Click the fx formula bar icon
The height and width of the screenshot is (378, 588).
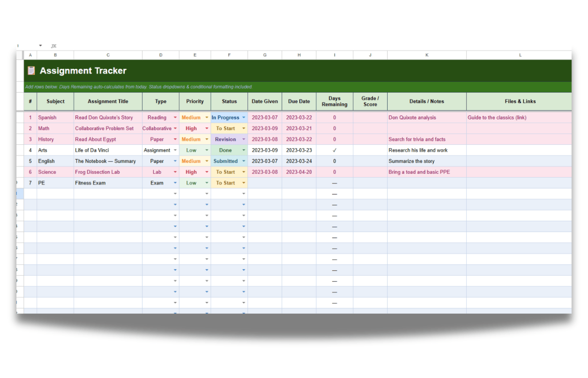(53, 46)
